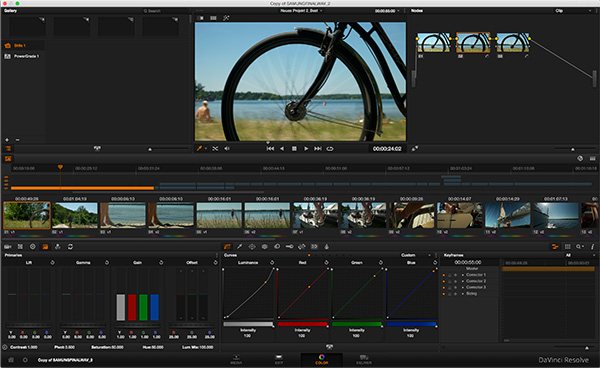This screenshot has width=600, height=368.
Task: Open the Sizing palette icon
Action: pyautogui.click(x=302, y=247)
